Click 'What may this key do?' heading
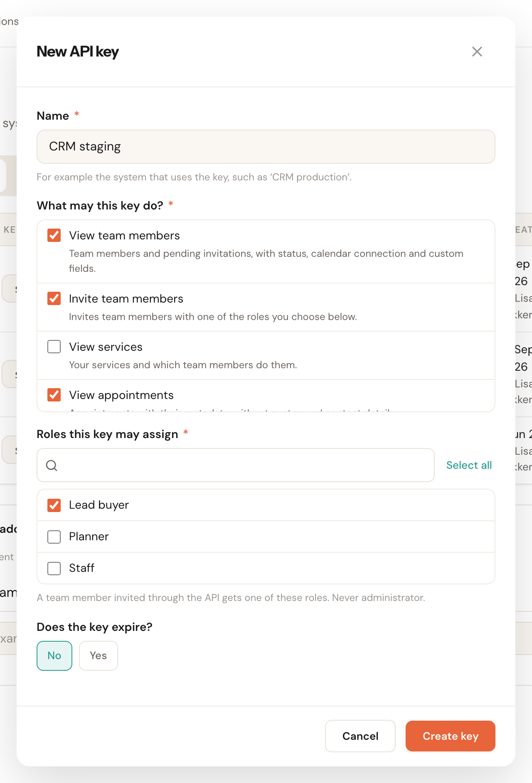Screen dimensions: 532x783 [x=100, y=206]
